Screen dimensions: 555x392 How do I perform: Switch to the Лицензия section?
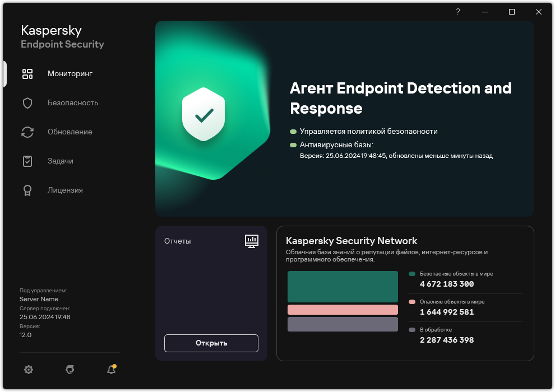tap(65, 190)
